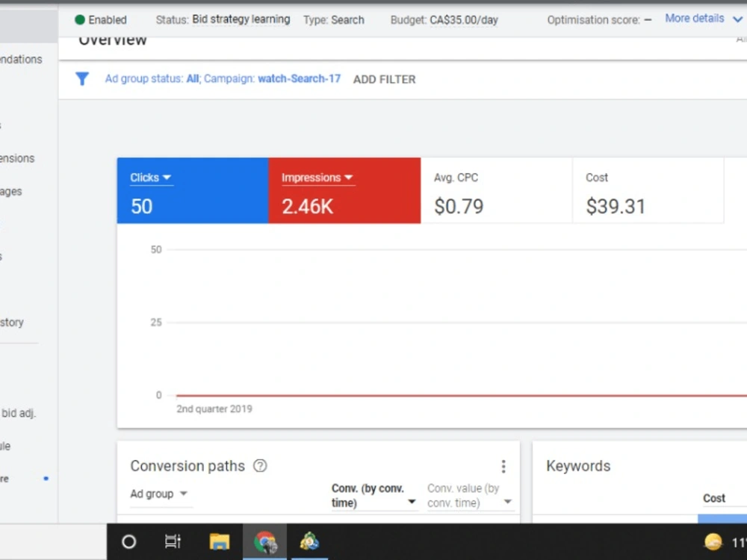Click the blue filter funnel icon
747x560 pixels.
point(82,78)
